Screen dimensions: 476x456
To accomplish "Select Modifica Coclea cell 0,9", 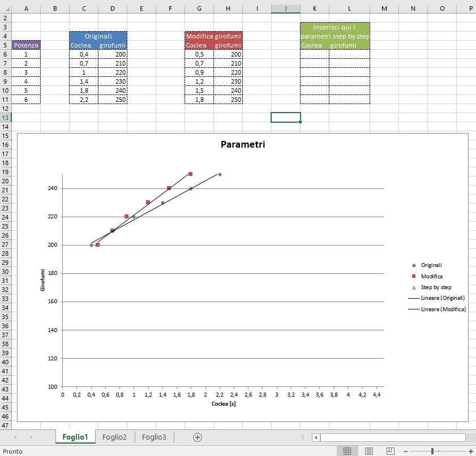I will point(199,72).
